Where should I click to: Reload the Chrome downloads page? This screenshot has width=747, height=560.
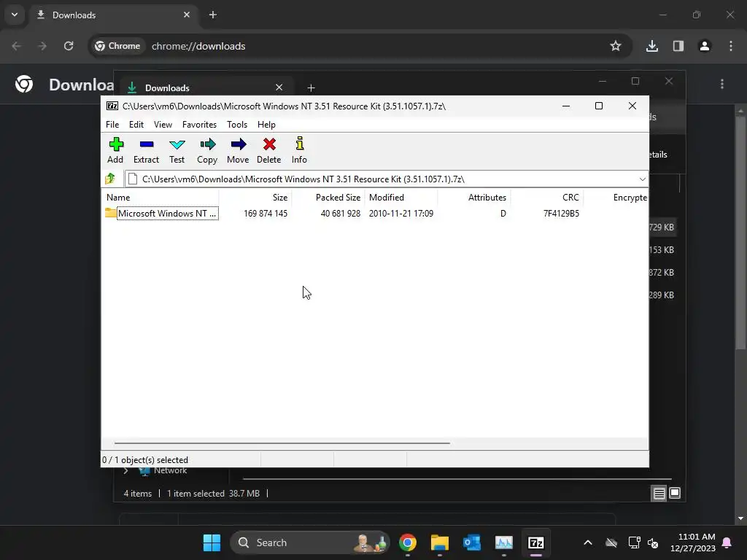pos(69,46)
